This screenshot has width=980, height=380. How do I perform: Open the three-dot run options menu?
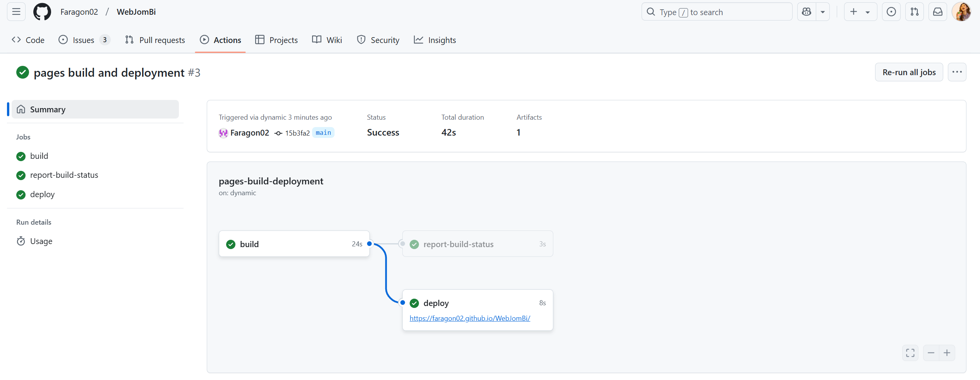click(957, 72)
